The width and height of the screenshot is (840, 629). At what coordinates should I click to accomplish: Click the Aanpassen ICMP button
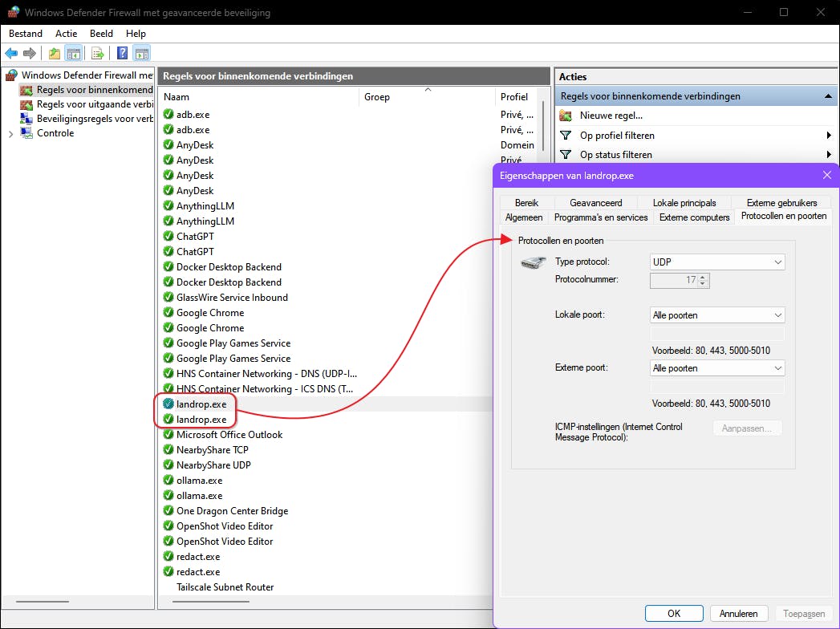[x=747, y=428]
